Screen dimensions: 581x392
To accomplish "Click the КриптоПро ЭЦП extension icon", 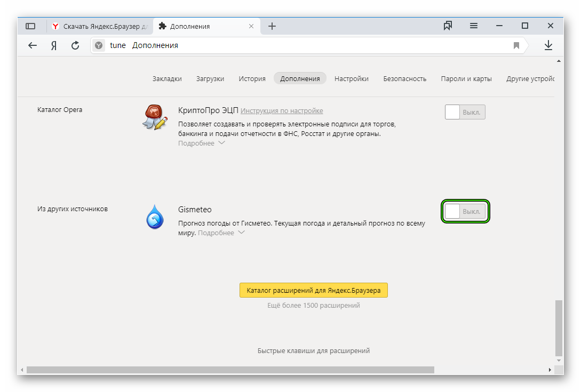I will [155, 117].
